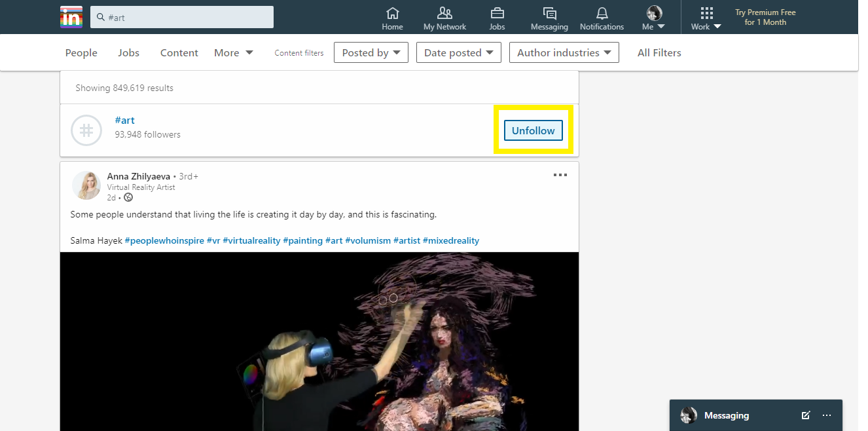Click the globe visibility icon on post
The image size is (868, 431).
128,197
